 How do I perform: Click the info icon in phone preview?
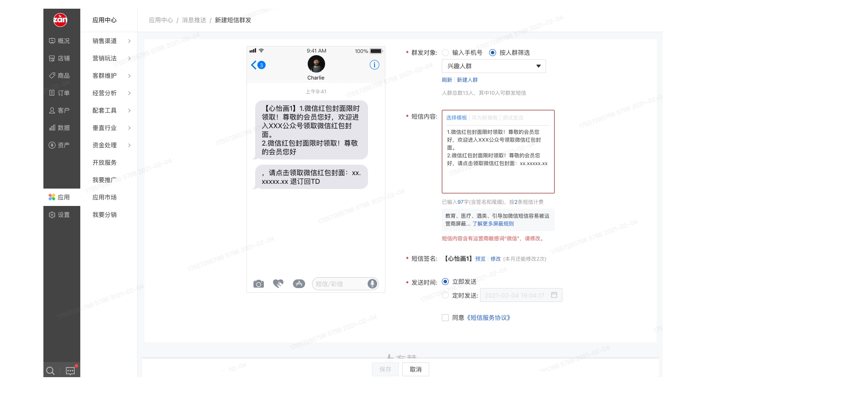coord(374,65)
